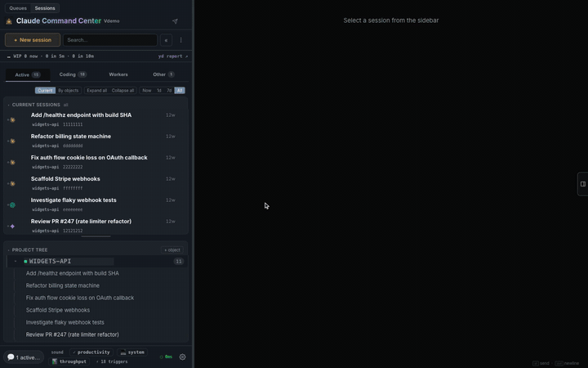The width and height of the screenshot is (588, 368).
Task: Select tree item Review PR #247
Action: [x=73, y=334]
